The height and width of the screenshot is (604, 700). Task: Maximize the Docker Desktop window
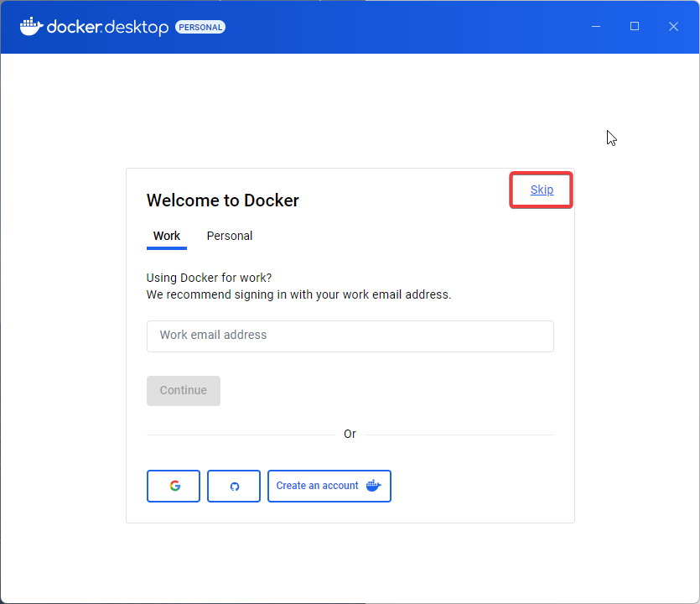[635, 26]
